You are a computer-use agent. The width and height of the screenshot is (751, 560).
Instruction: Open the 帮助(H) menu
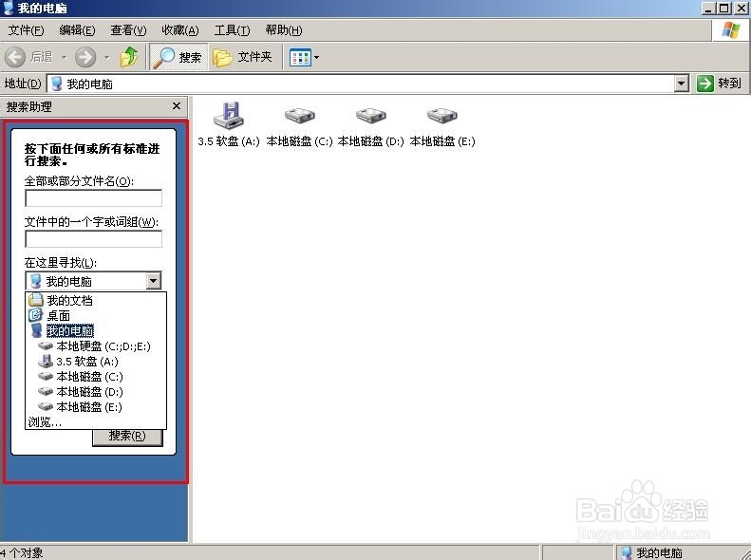coord(284,30)
